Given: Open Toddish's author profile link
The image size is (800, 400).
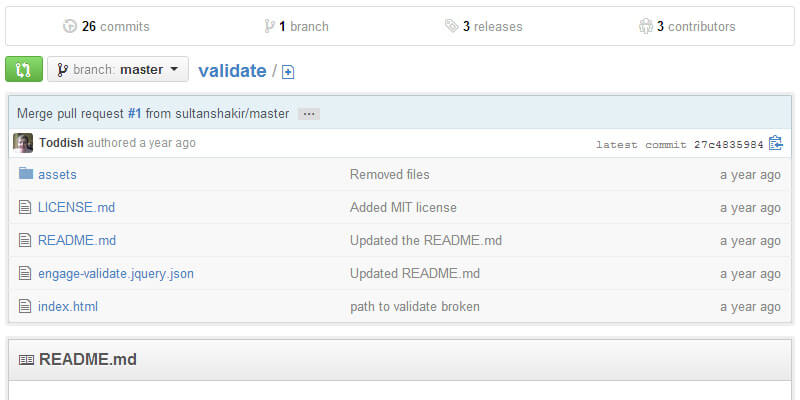Looking at the screenshot, I should [61, 143].
